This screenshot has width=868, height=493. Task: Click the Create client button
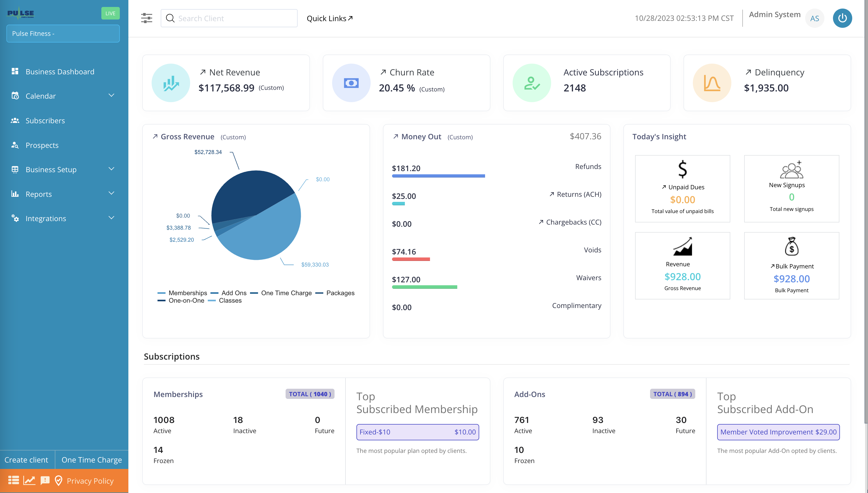26,460
